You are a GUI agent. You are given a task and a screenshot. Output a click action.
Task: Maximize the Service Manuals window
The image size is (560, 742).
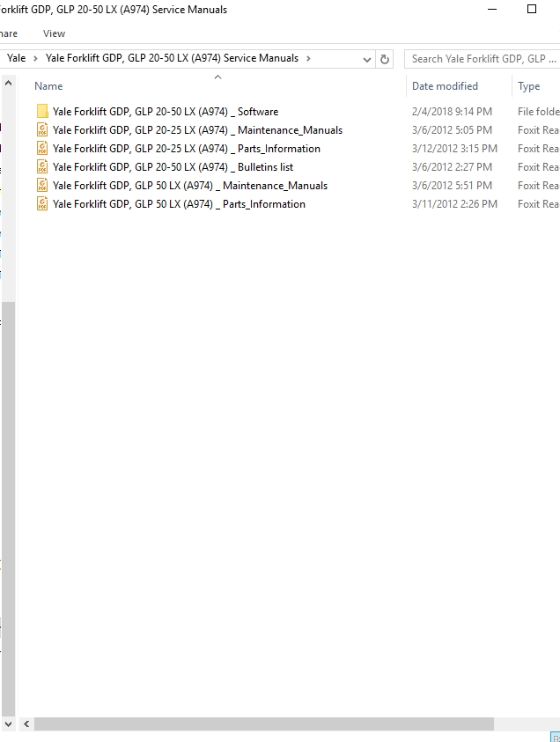(x=532, y=9)
